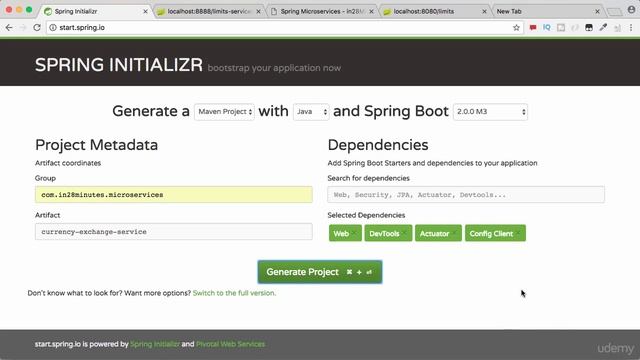Click the Selected Dependencies label

pyautogui.click(x=366, y=215)
